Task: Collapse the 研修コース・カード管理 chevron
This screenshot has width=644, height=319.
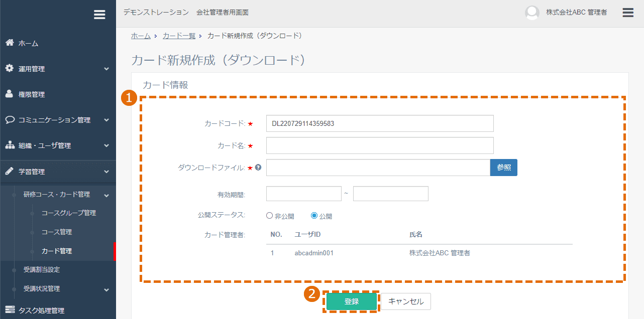Action: pyautogui.click(x=106, y=195)
